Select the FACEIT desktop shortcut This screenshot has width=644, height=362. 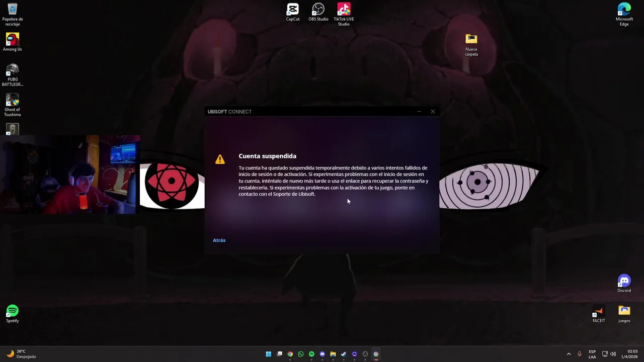pos(599,314)
